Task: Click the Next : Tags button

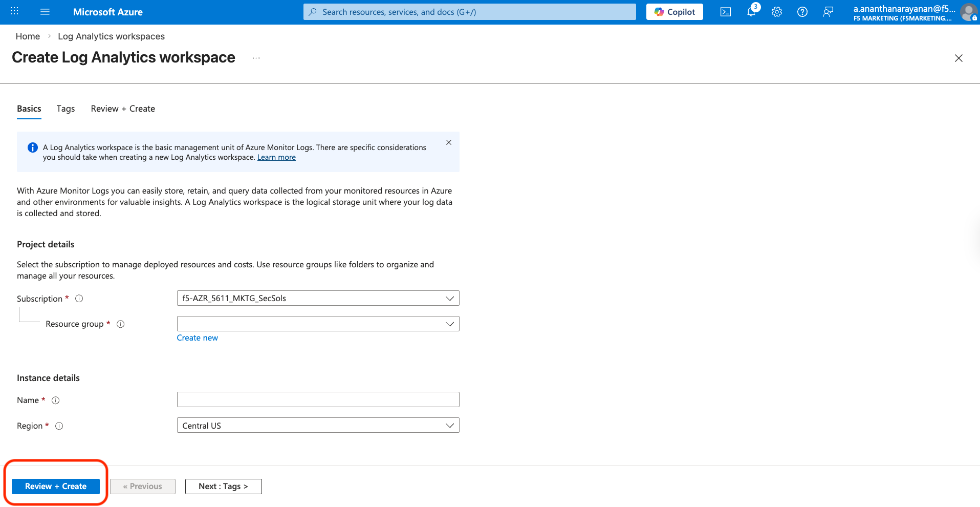Action: pos(223,487)
